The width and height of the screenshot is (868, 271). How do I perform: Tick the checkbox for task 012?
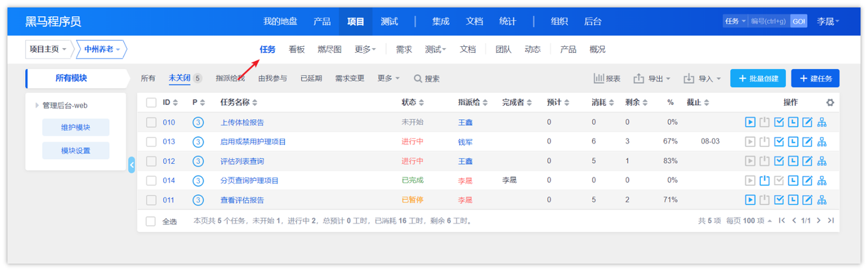[x=151, y=161]
